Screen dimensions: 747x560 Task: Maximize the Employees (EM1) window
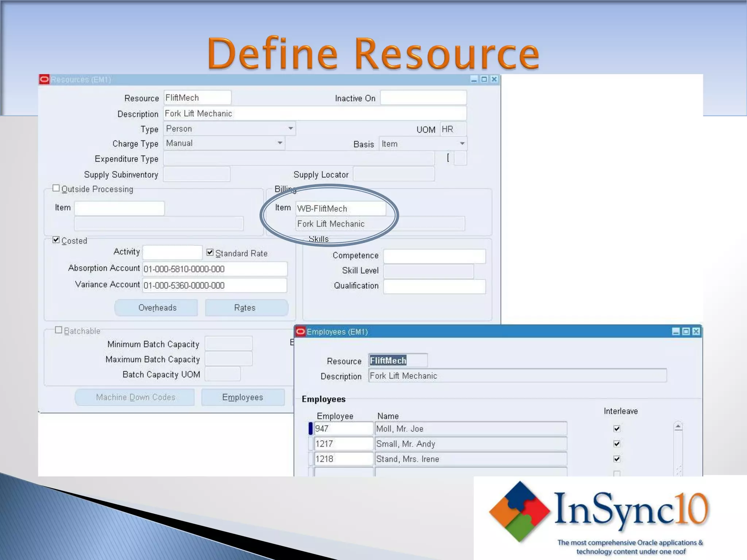[x=686, y=331]
